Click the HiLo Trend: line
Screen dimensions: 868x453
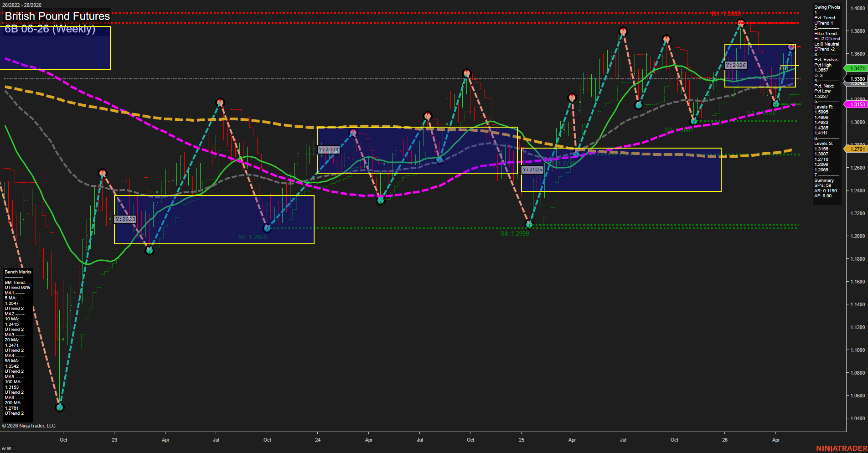(826, 34)
